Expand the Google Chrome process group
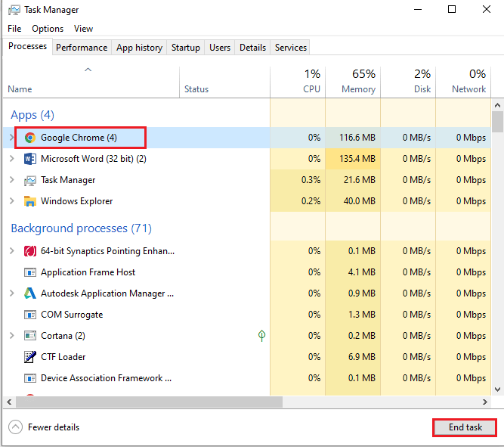The width and height of the screenshot is (504, 447). click(11, 138)
